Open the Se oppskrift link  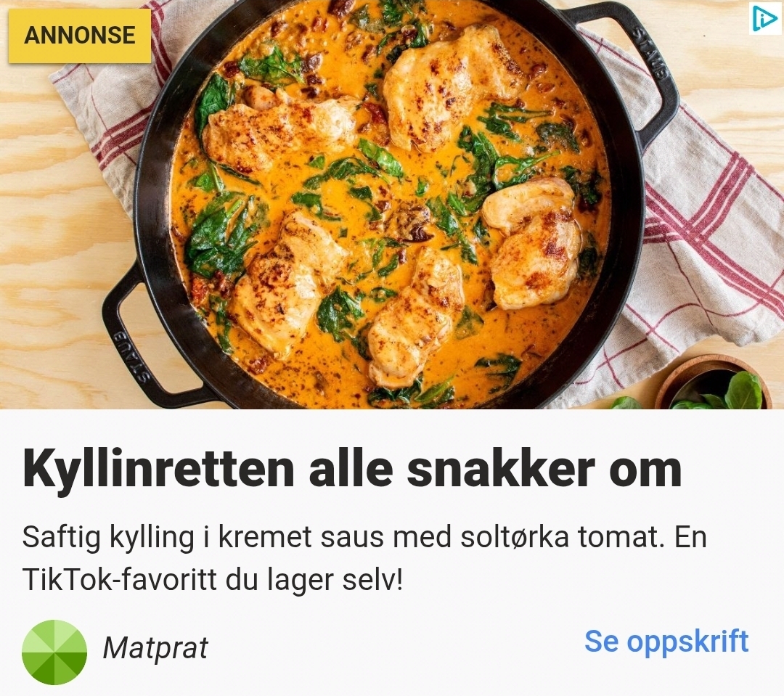click(666, 642)
